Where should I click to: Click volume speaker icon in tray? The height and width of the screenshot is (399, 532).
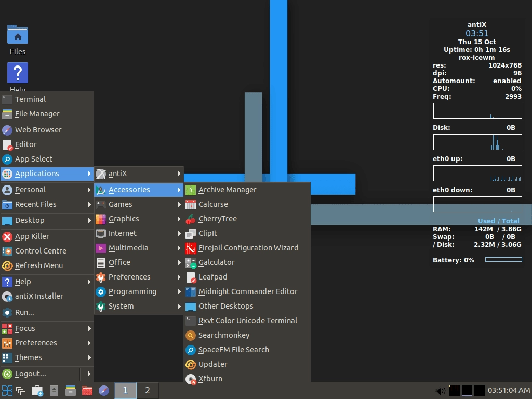point(441,391)
